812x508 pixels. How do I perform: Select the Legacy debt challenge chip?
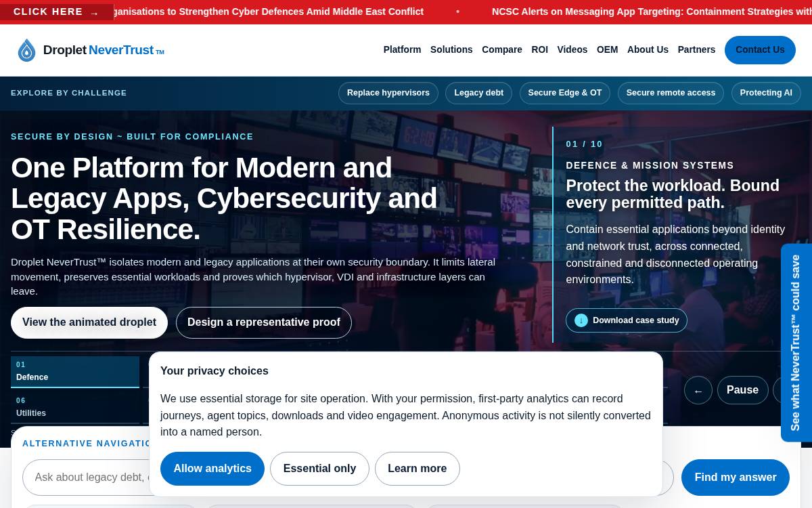[x=479, y=93]
